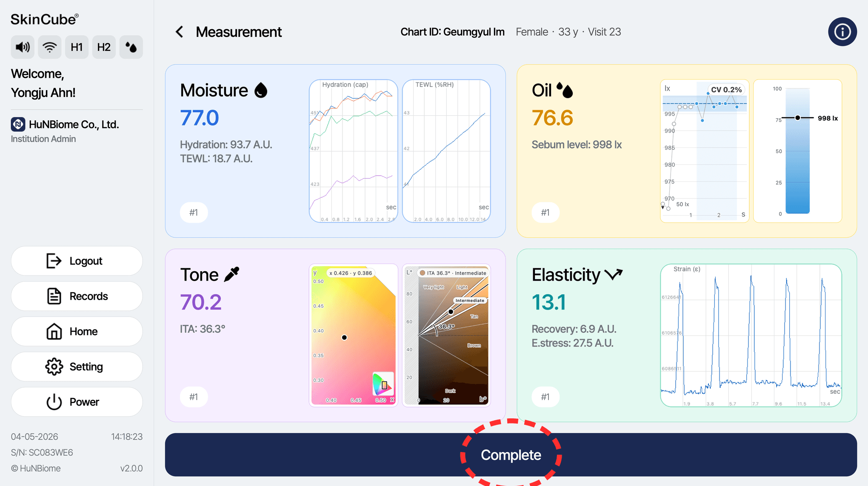Screen dimensions: 868x486
Task: Click the Tone score 70.2
Action: 200,302
